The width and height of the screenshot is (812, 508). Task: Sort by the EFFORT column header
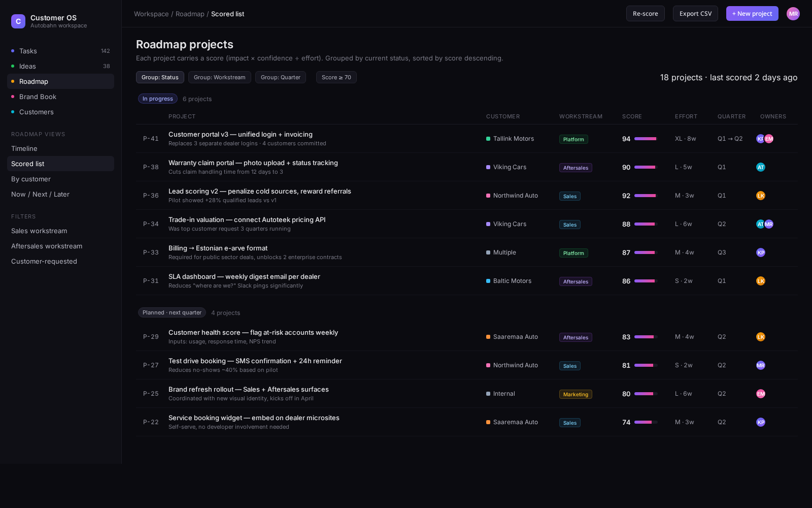coord(686,116)
